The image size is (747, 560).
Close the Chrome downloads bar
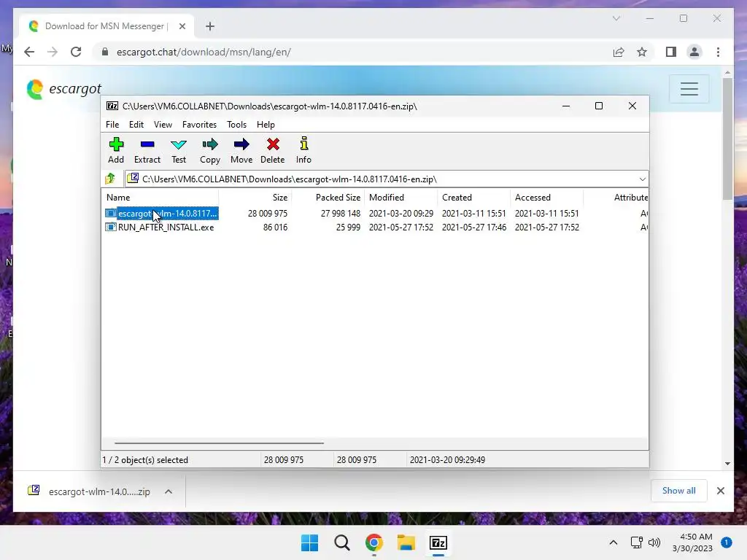(x=720, y=491)
